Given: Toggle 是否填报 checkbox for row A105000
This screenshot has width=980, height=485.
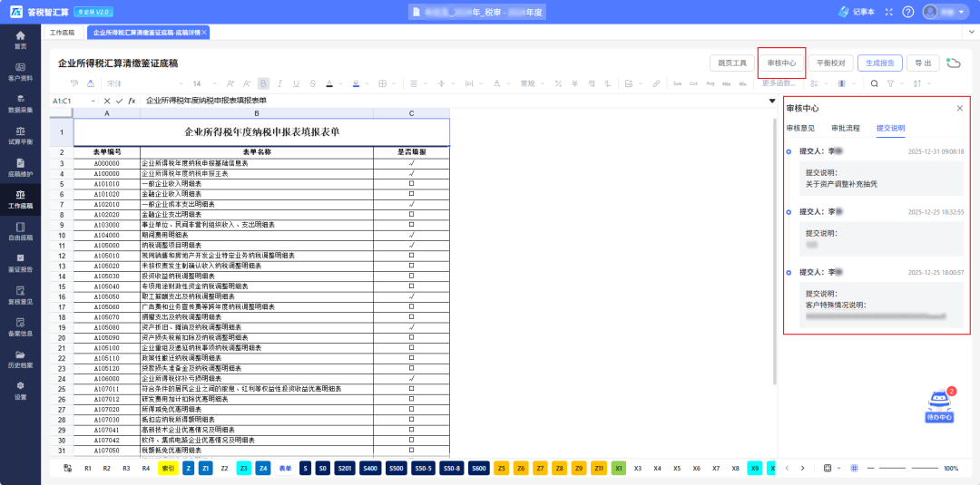Looking at the screenshot, I should click(411, 246).
